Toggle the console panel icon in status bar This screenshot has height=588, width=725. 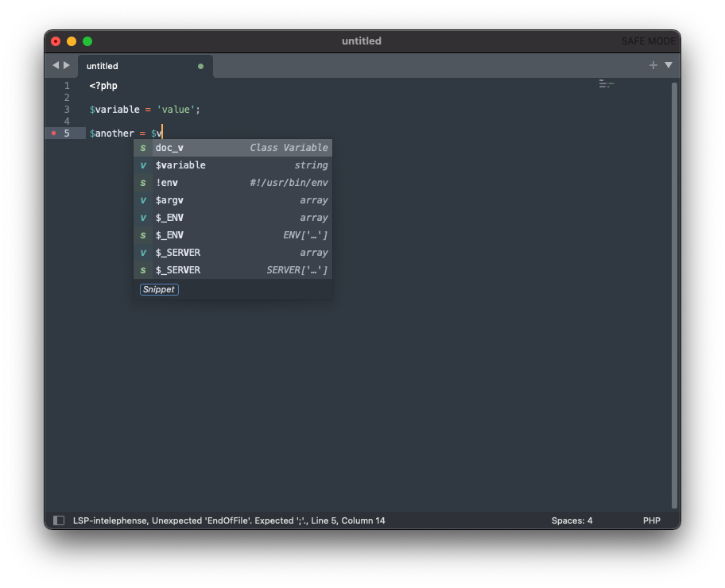point(59,520)
